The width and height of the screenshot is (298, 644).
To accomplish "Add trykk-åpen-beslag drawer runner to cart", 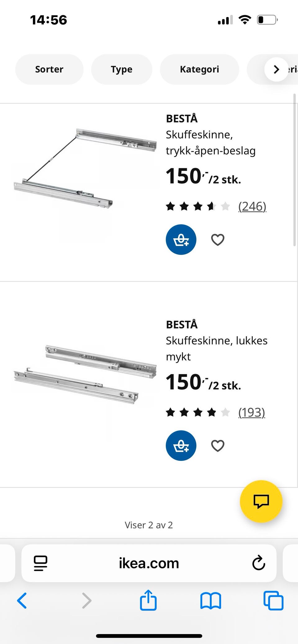I will tap(181, 240).
